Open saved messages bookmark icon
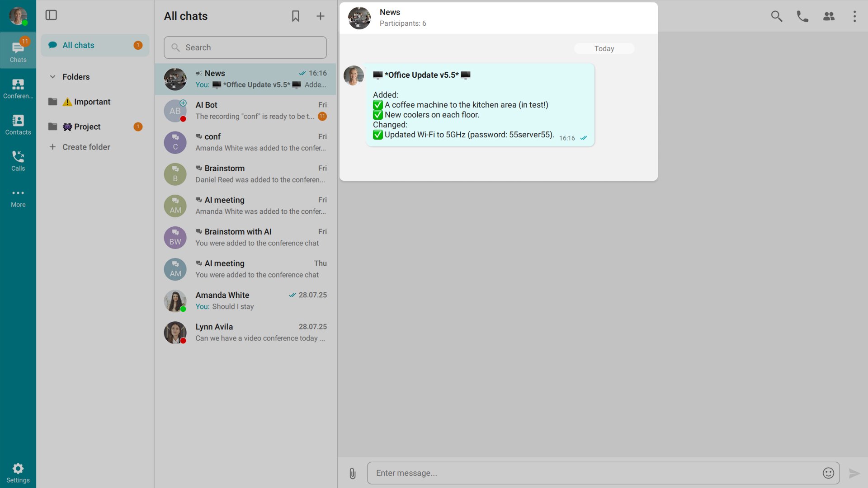868x488 pixels. click(x=295, y=16)
